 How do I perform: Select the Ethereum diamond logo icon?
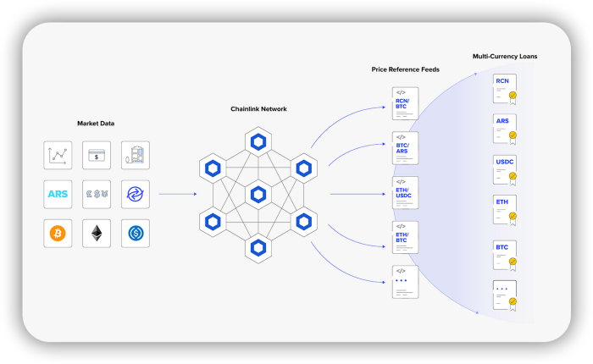97,234
